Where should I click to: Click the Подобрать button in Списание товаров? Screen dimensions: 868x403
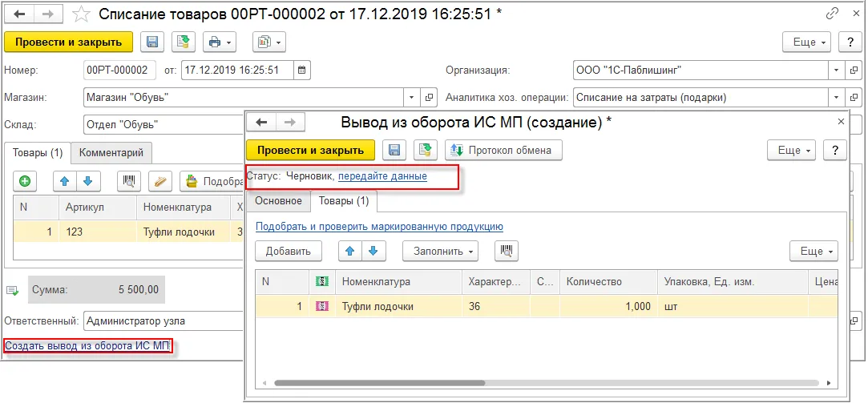pos(212,181)
